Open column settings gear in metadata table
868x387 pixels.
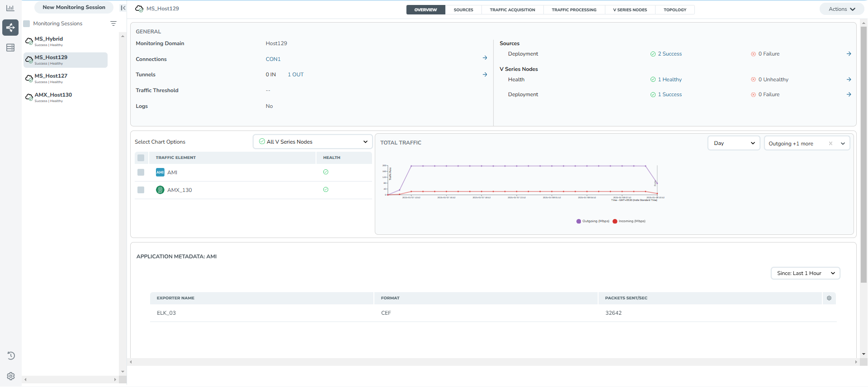[x=829, y=298]
